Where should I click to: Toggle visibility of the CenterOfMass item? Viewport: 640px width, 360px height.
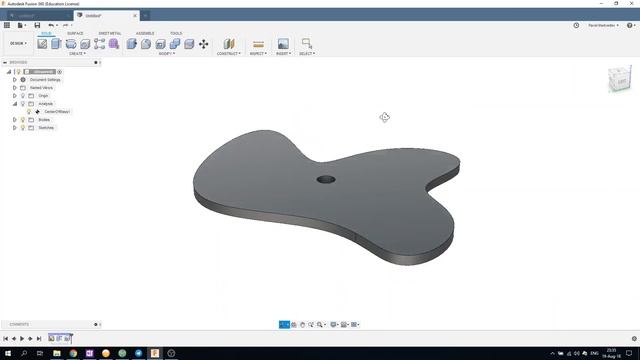click(x=29, y=111)
